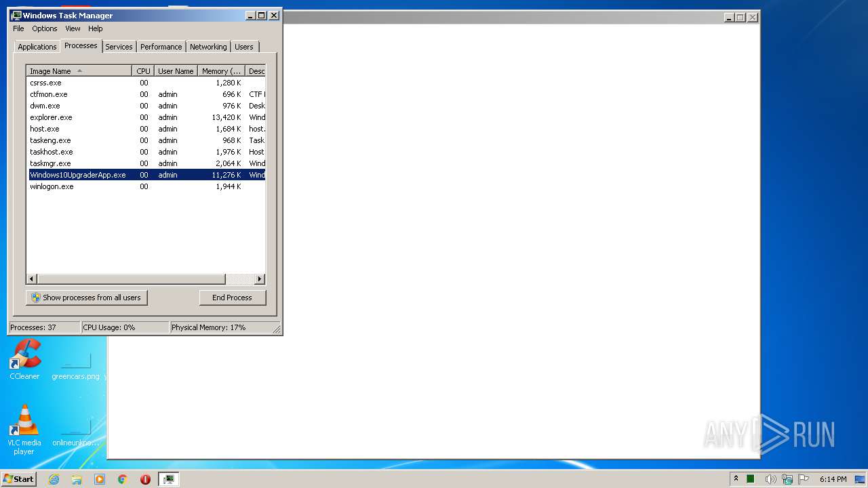Image resolution: width=868 pixels, height=488 pixels.
Task: Select the csrss.exe process row
Action: click(x=146, y=83)
